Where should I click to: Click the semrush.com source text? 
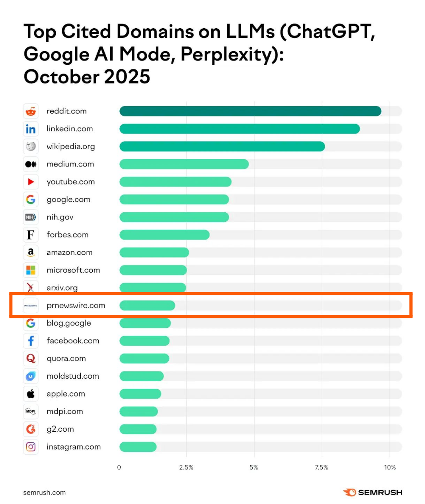click(45, 492)
